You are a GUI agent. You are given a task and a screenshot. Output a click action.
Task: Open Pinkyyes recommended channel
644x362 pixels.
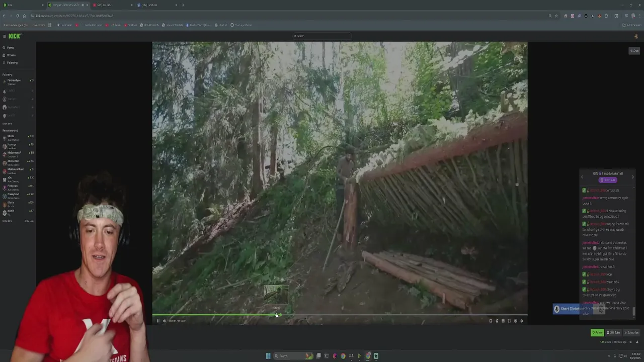point(18,187)
